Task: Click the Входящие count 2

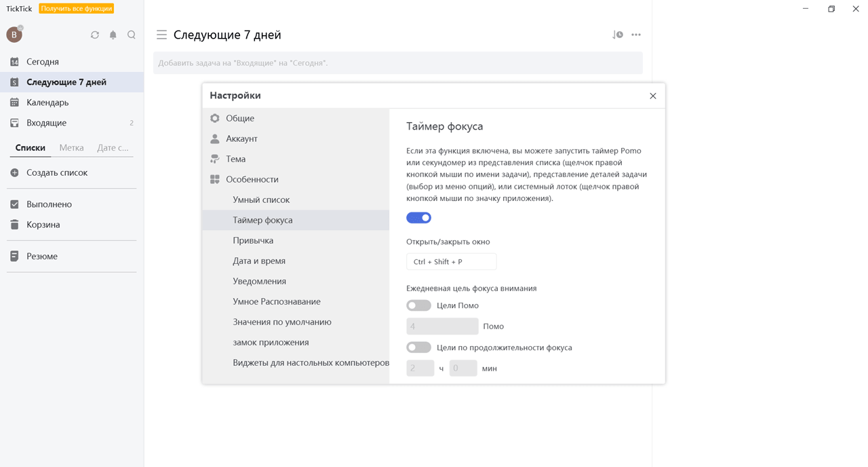Action: coord(132,123)
